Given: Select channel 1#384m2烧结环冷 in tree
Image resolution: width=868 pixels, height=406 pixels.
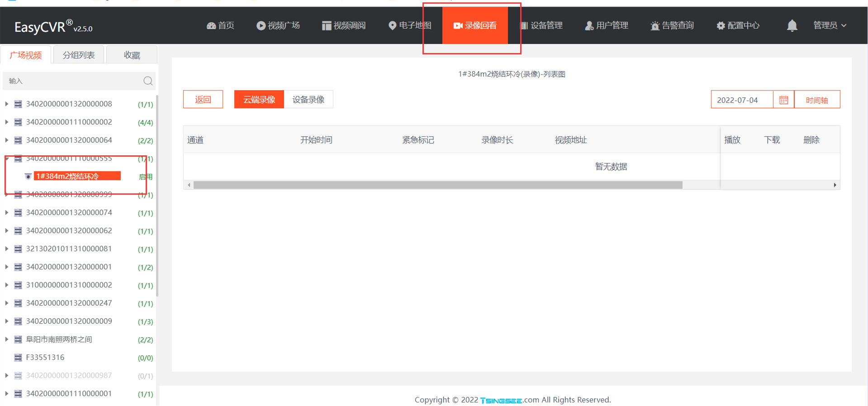Looking at the screenshot, I should pyautogui.click(x=77, y=176).
